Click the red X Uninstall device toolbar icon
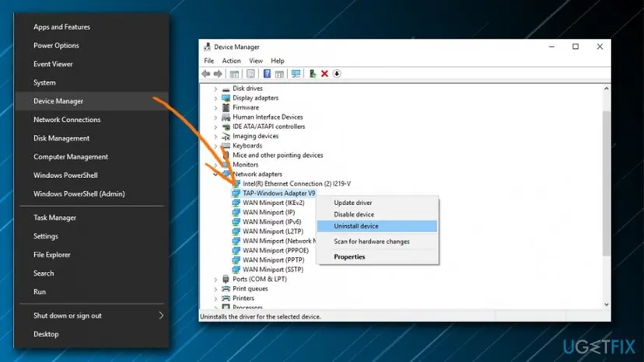 tap(324, 74)
